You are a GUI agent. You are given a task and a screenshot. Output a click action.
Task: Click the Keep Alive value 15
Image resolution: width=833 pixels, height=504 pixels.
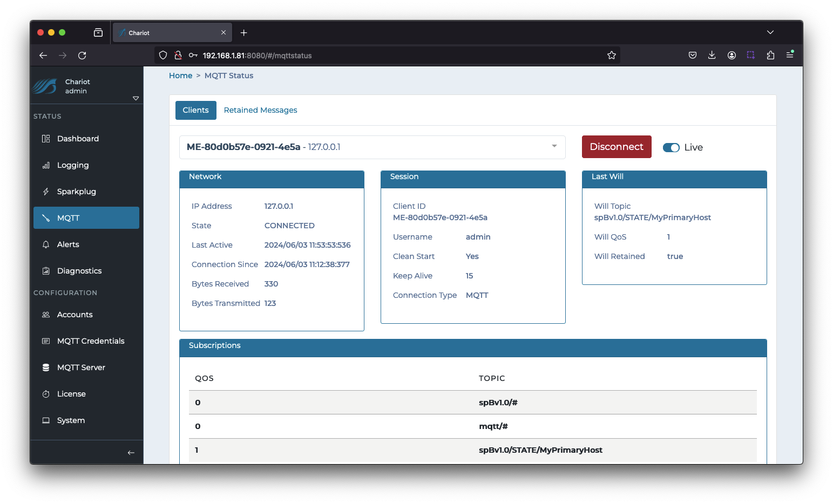click(469, 276)
